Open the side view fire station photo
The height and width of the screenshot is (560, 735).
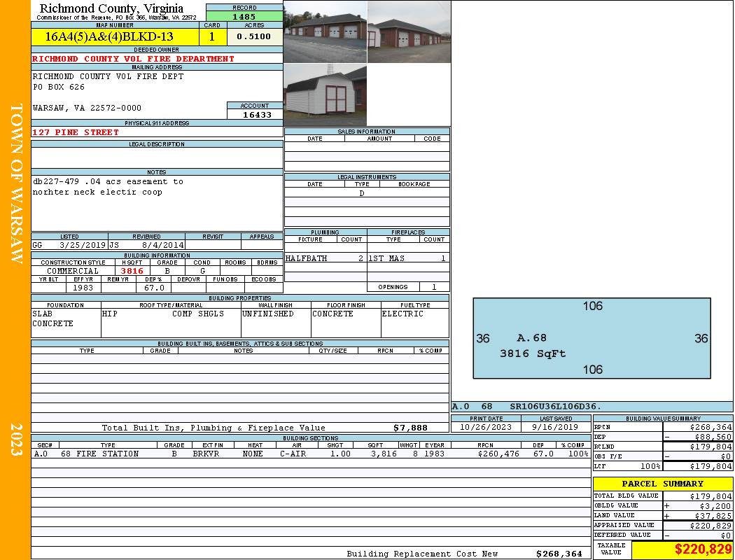point(409,32)
